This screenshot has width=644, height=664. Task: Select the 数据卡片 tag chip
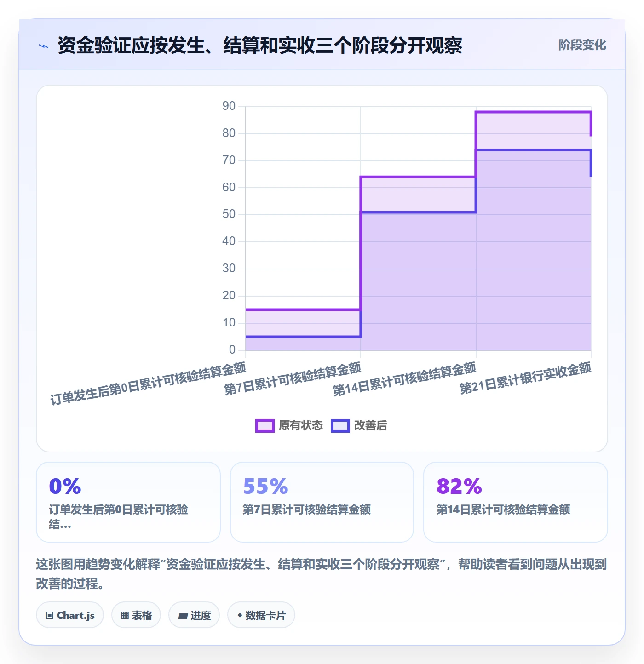click(x=261, y=615)
